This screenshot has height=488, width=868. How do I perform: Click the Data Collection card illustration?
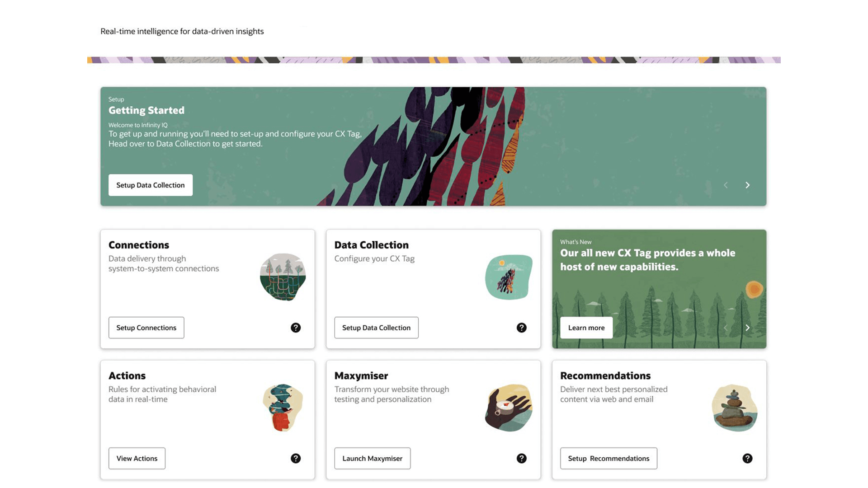click(x=509, y=277)
